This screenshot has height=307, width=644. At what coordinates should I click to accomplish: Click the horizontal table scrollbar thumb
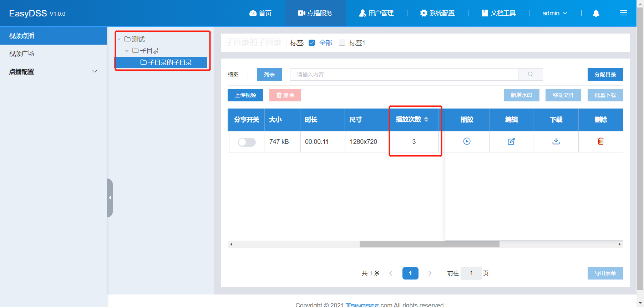click(430, 244)
